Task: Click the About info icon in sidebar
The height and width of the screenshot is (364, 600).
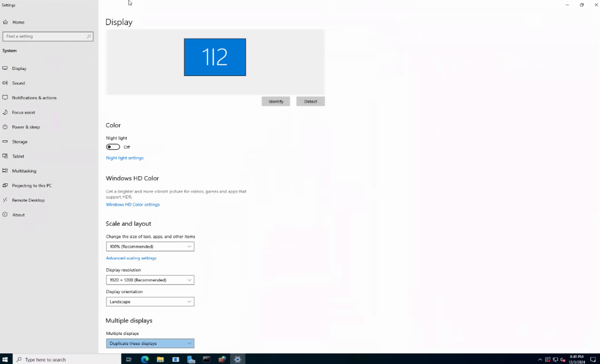Action: [x=5, y=215]
